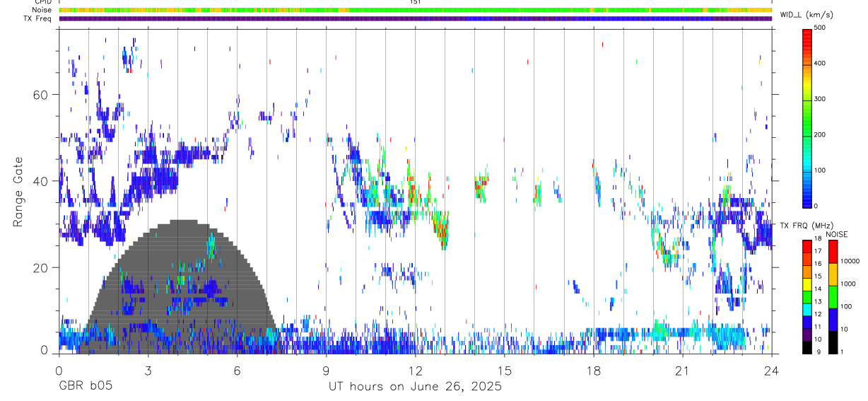Click the '300' label on the WID colorbar

pyautogui.click(x=819, y=99)
